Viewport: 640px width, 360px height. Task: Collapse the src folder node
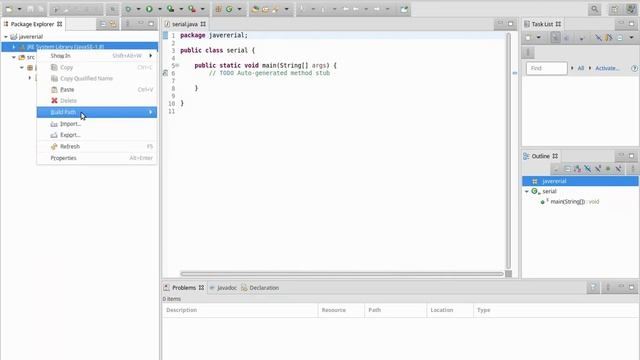tap(14, 57)
